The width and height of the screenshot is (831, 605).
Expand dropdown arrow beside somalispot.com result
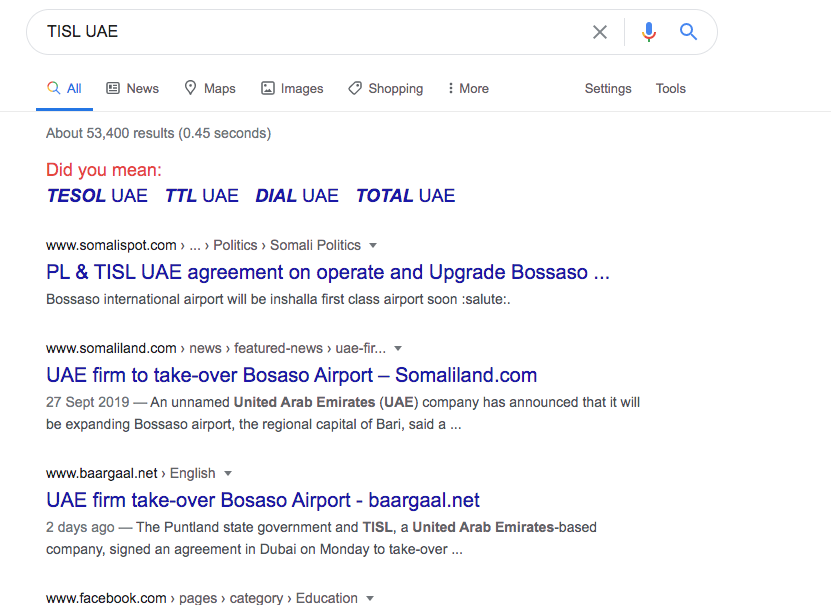pyautogui.click(x=373, y=245)
